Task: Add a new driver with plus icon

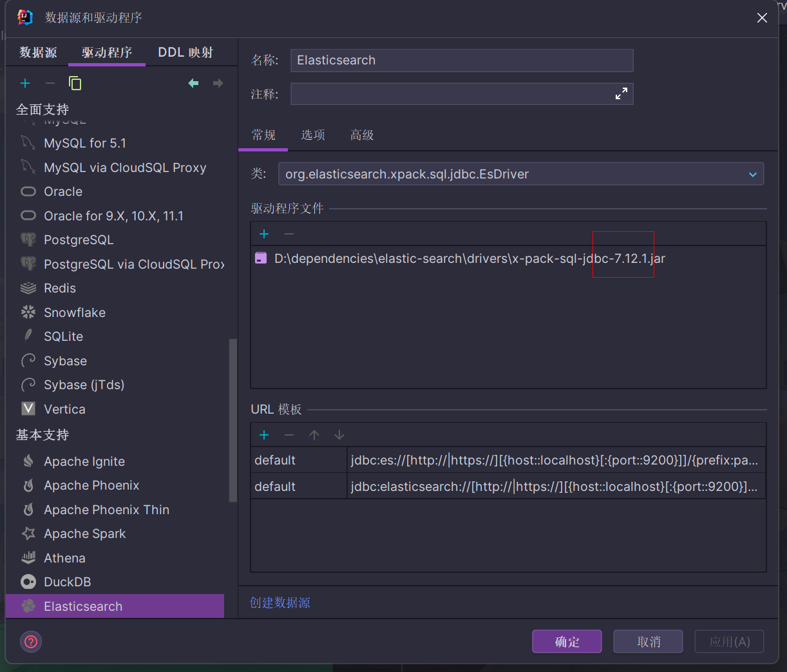Action: [x=25, y=83]
